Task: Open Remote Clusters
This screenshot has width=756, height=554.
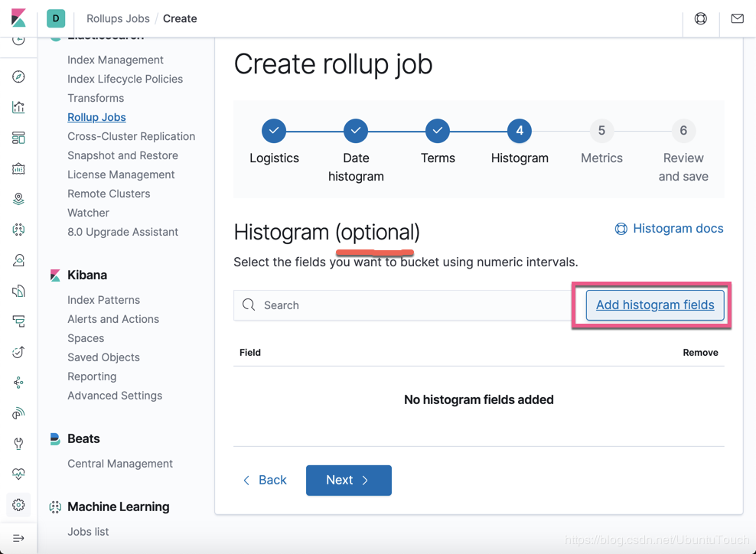Action: (109, 194)
